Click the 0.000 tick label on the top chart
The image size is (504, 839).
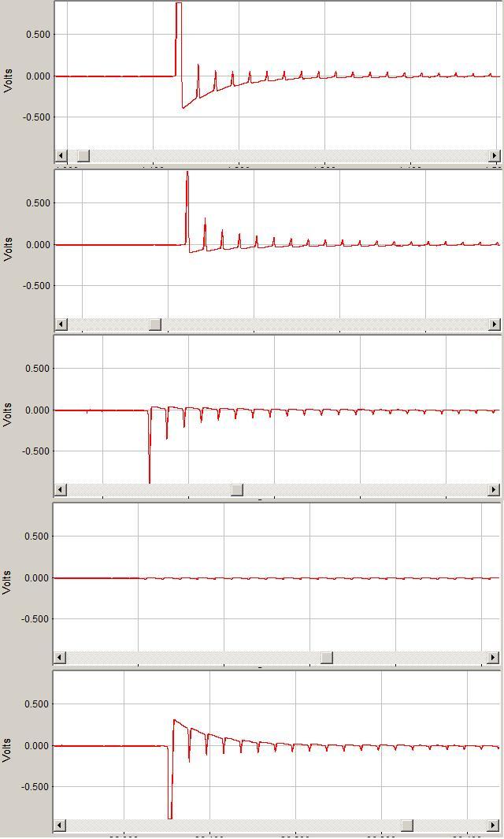click(39, 76)
